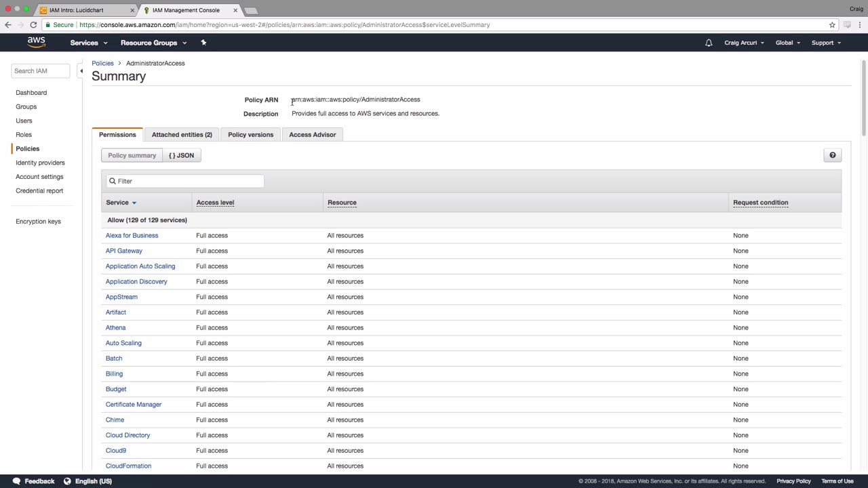Sort by the Service column header

pyautogui.click(x=121, y=203)
